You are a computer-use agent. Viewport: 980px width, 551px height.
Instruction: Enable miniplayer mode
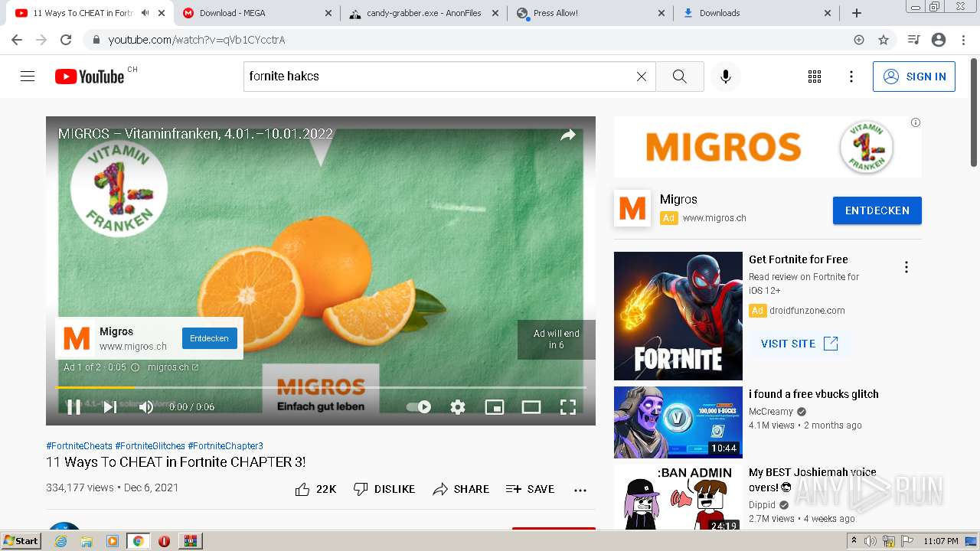[495, 407]
